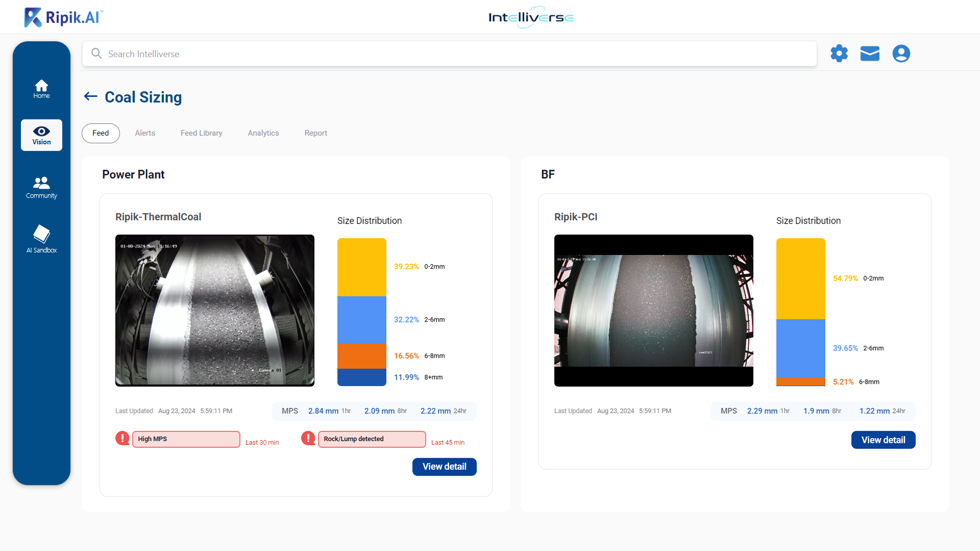Click the High MPS alert warning icon

[x=122, y=438]
